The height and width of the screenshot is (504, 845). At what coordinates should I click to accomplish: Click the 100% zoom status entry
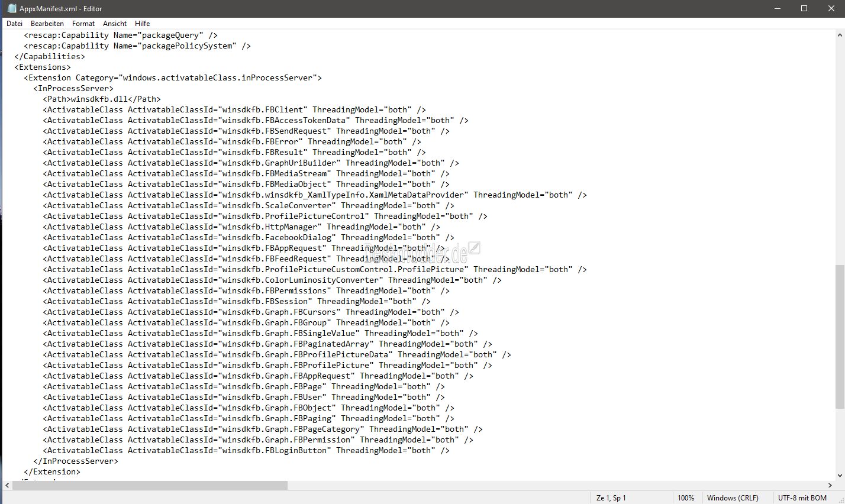(686, 498)
